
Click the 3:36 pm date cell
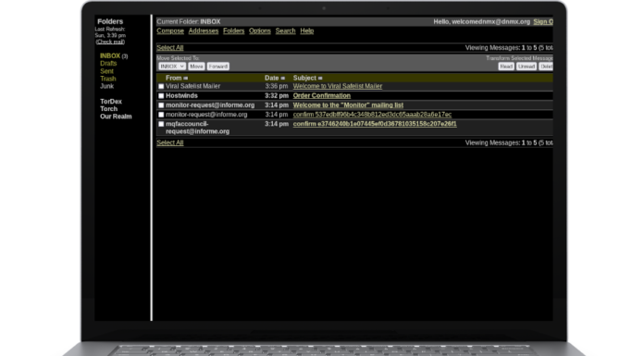point(277,86)
